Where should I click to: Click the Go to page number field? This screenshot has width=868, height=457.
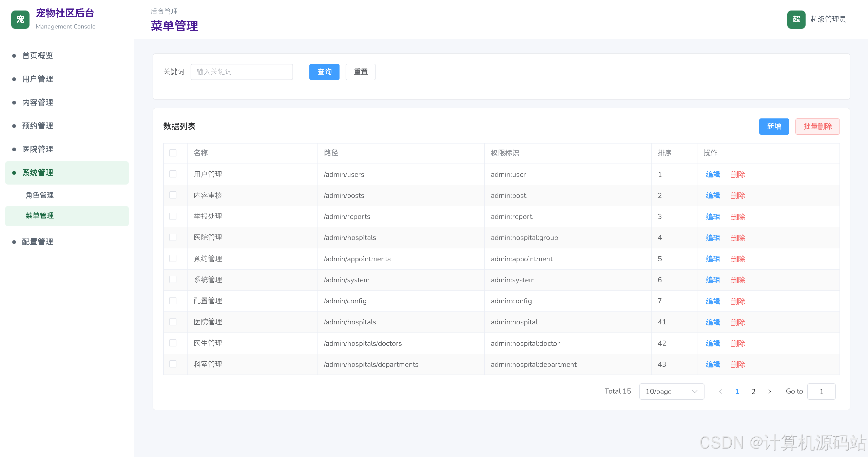click(x=821, y=392)
